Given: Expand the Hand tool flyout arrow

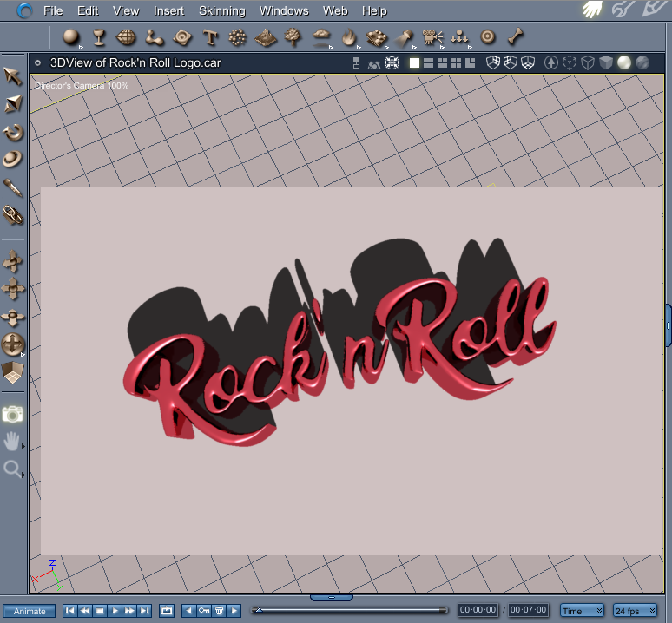Looking at the screenshot, I should coord(23,446).
